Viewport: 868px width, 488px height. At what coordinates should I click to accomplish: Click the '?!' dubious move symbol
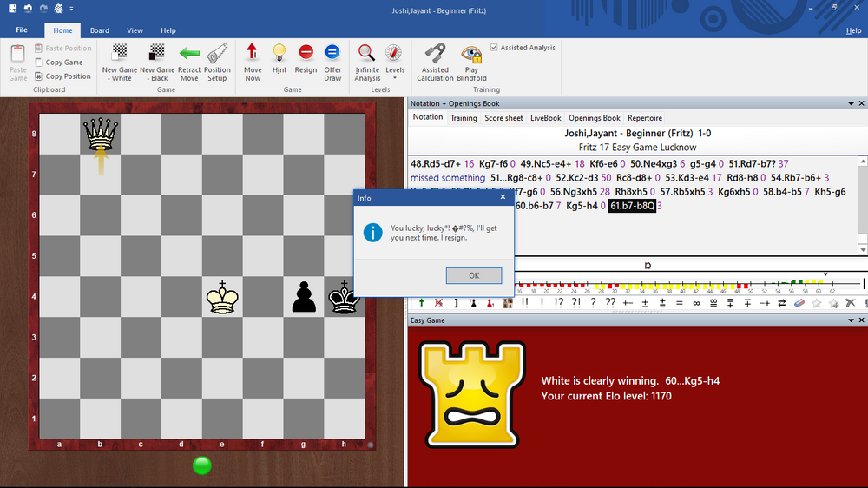575,303
